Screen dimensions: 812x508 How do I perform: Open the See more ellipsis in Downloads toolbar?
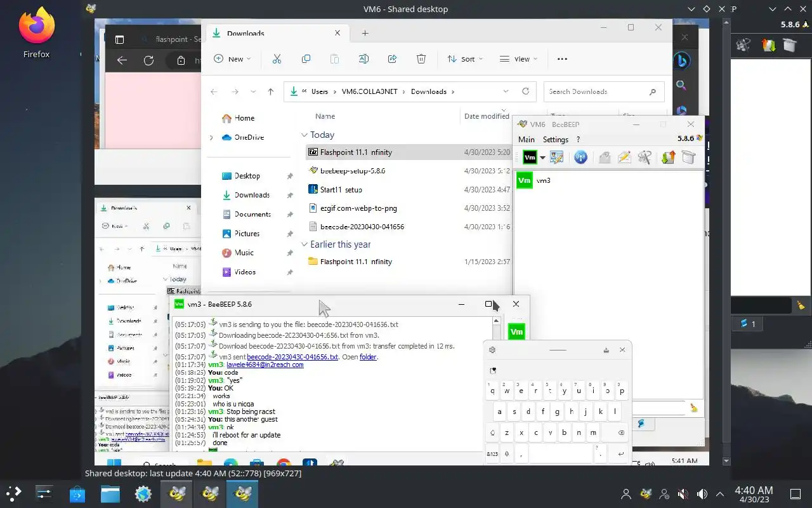(x=562, y=58)
